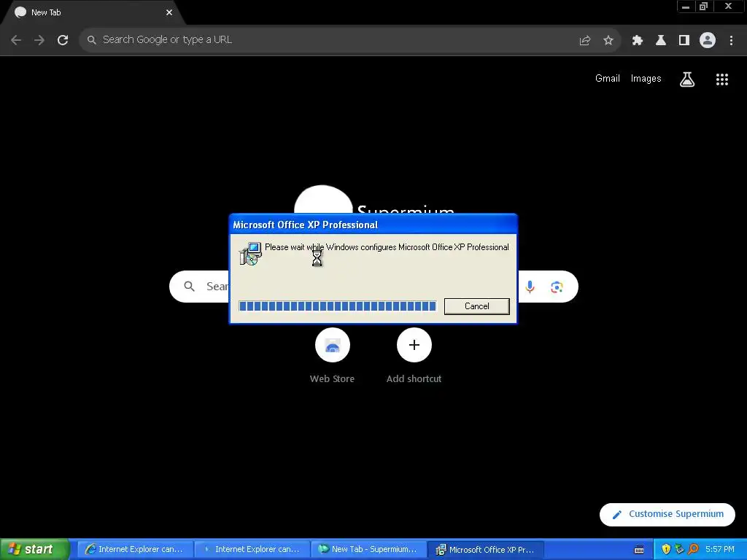Minimize the browser window

coord(685,7)
